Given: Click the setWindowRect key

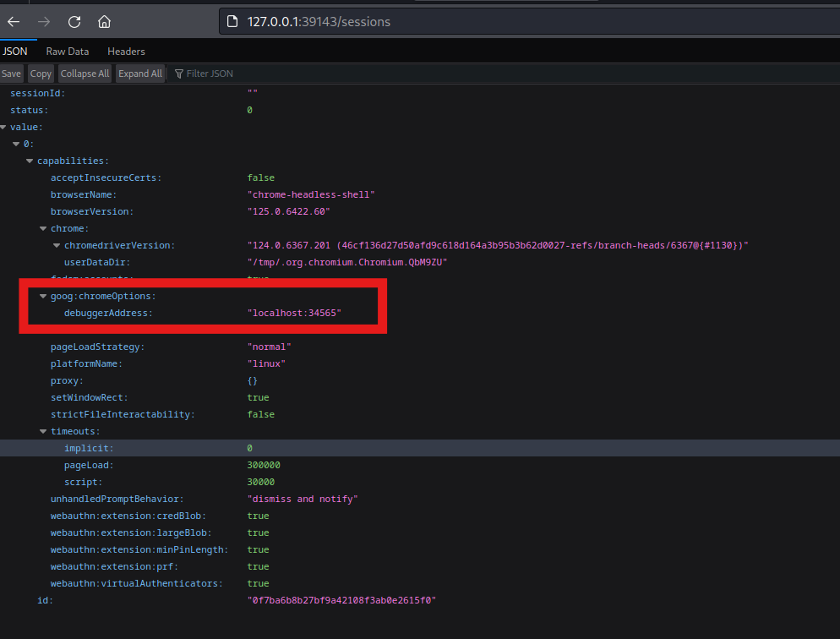Looking at the screenshot, I should 90,398.
